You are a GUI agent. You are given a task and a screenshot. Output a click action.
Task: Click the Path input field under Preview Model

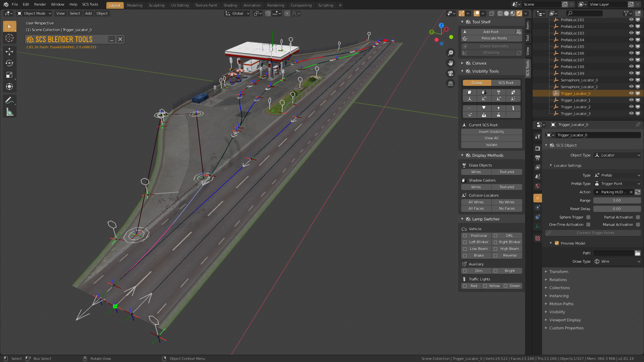click(613, 253)
